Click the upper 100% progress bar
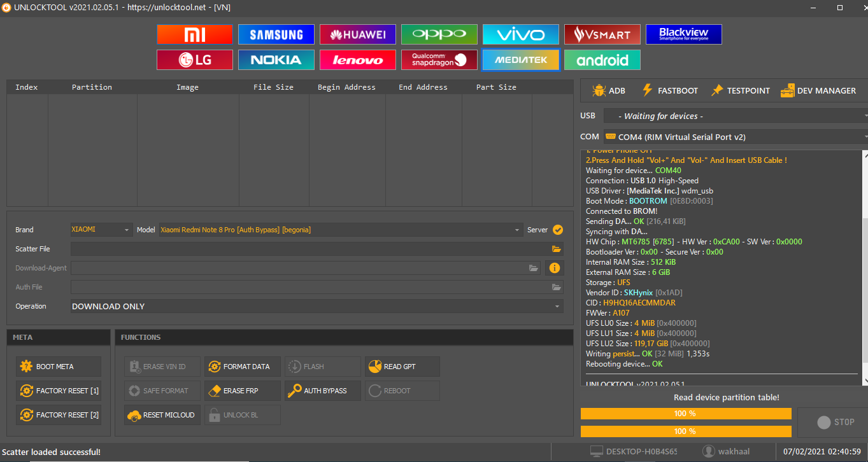Image resolution: width=868 pixels, height=462 pixels. tap(686, 414)
